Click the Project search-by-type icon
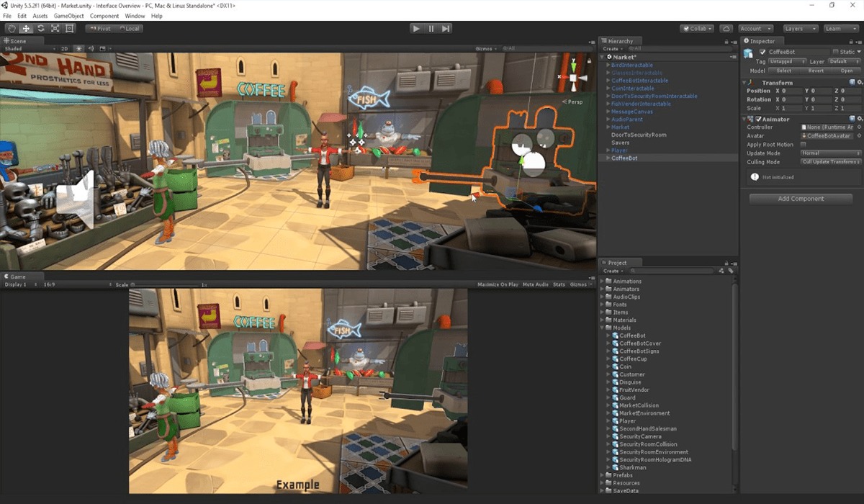Screen dimensions: 864x504 (722, 271)
